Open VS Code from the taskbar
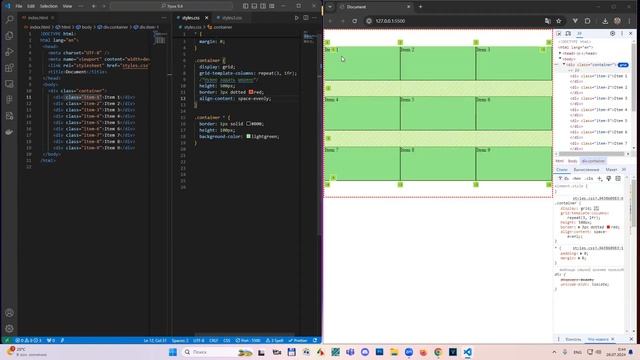This screenshot has width=640, height=360. coord(468,352)
